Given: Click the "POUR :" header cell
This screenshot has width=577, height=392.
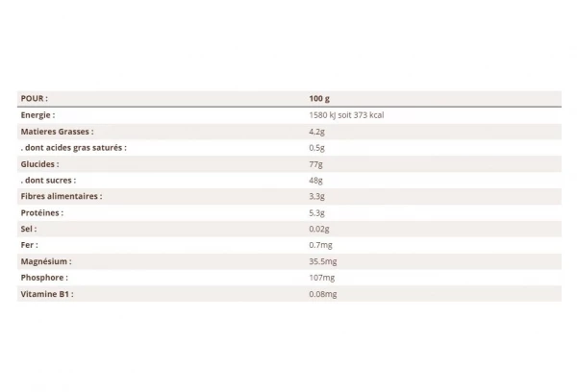Looking at the screenshot, I should pyautogui.click(x=35, y=98).
